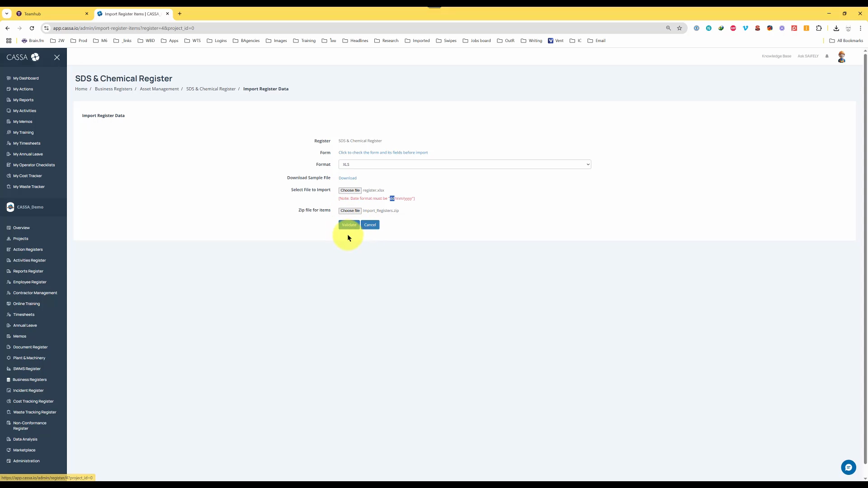The width and height of the screenshot is (868, 488).
Task: Open the chat support bubble icon
Action: 848,467
